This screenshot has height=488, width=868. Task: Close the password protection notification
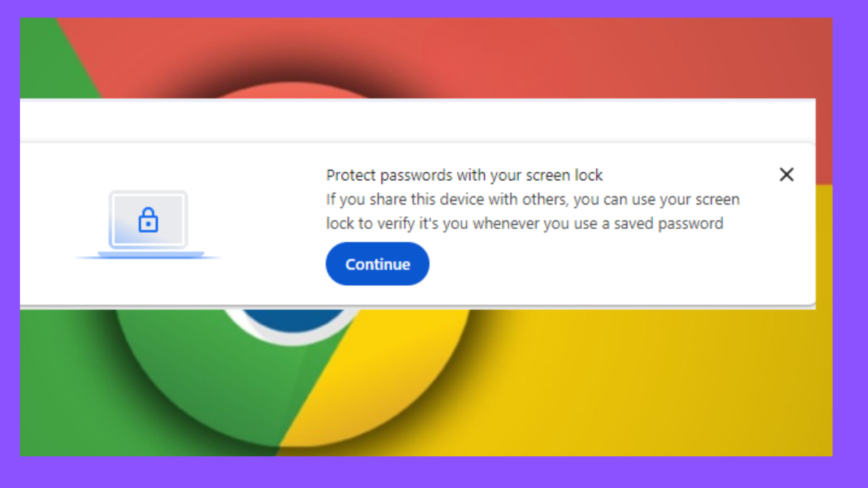click(x=786, y=175)
